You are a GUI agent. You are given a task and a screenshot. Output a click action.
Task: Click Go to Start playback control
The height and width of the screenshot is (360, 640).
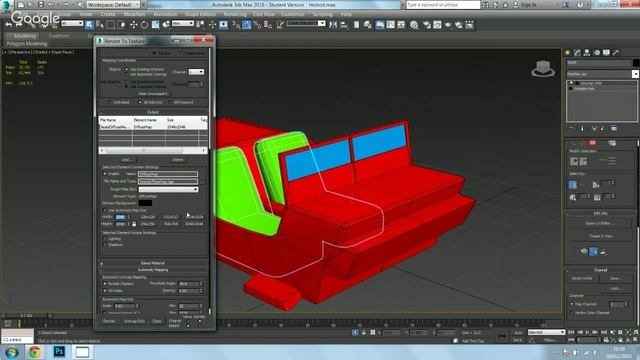[x=571, y=333]
